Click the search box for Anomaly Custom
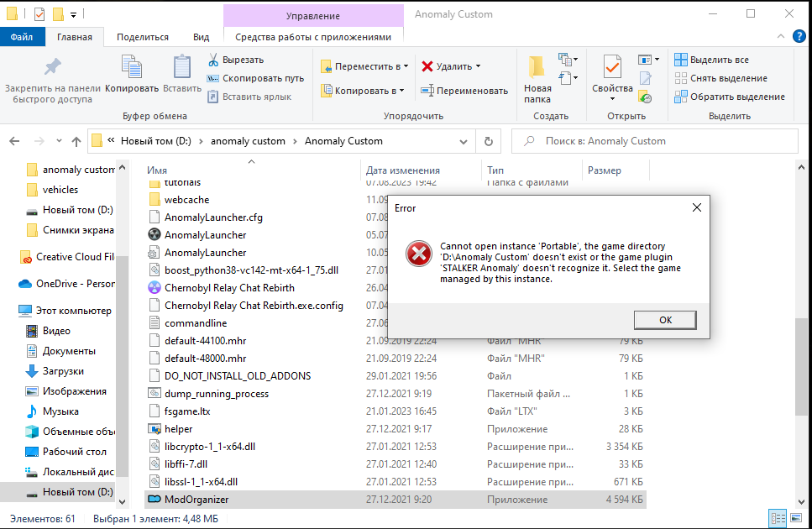Viewport: 812px width, 529px height. point(655,141)
